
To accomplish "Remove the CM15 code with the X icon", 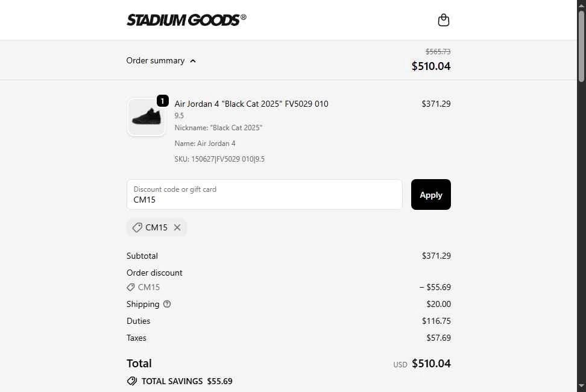I will pyautogui.click(x=177, y=227).
